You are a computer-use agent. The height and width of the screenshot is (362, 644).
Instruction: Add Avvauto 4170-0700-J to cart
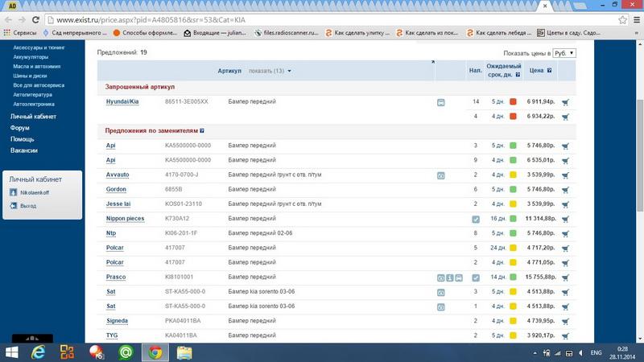click(565, 175)
